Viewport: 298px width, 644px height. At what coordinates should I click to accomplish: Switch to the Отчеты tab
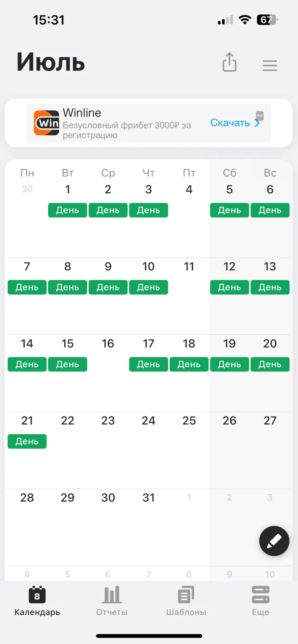point(112,601)
